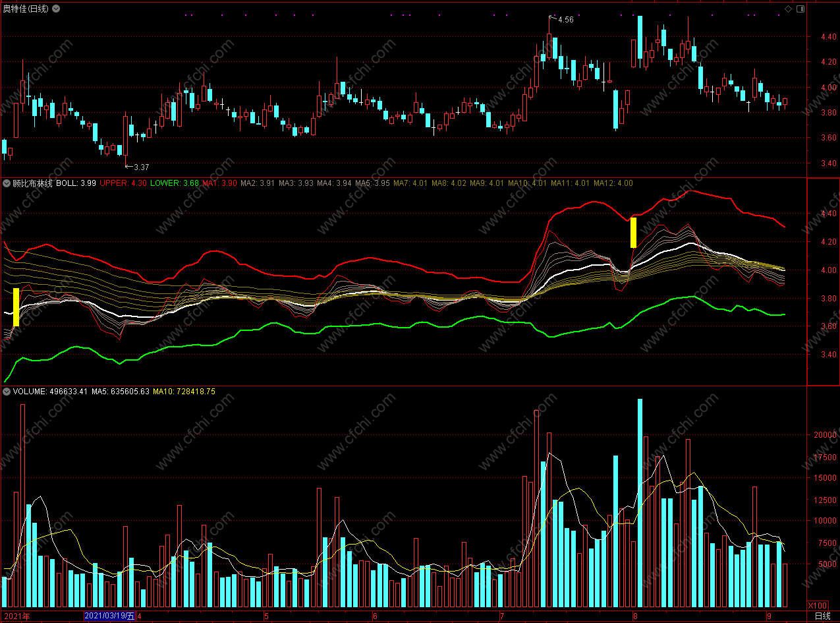This screenshot has width=840, height=623.
Task: Click the MA9: 4.01 legend value
Action: (488, 183)
